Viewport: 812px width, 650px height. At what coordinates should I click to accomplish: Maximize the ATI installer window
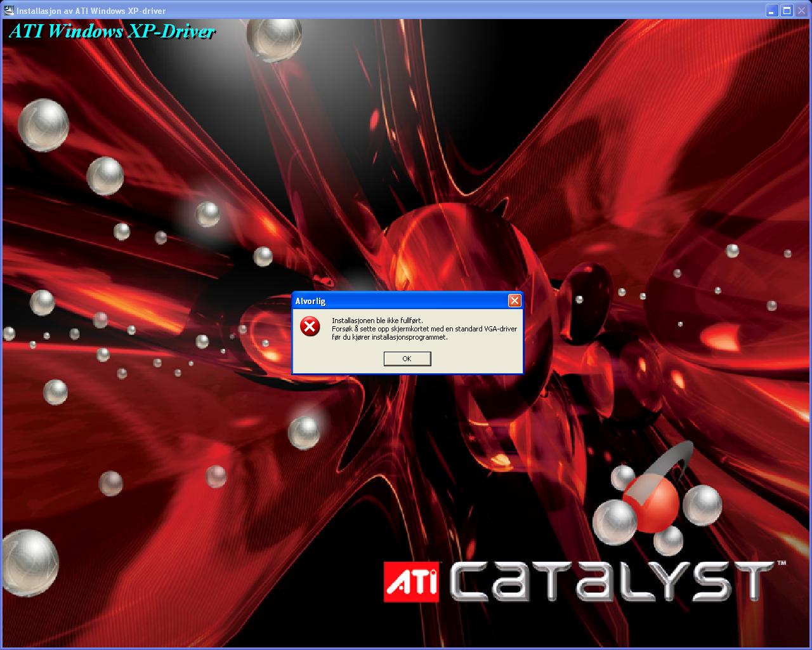[787, 10]
